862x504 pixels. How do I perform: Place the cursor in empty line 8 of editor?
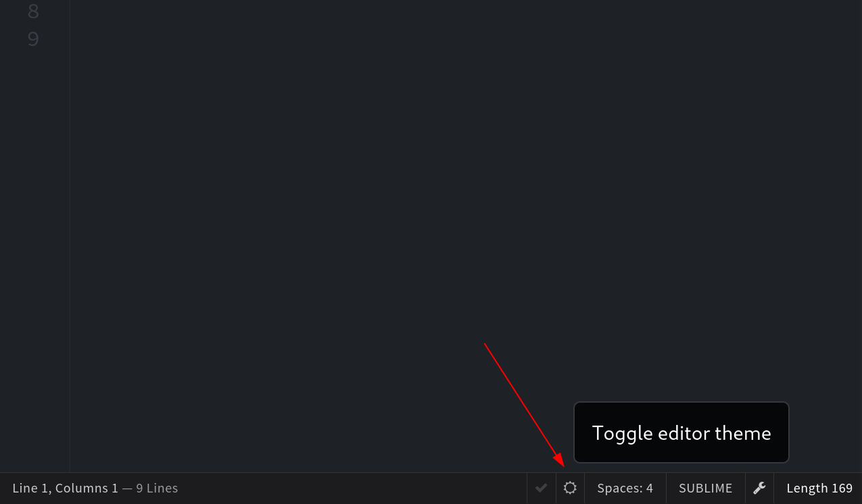click(465, 11)
